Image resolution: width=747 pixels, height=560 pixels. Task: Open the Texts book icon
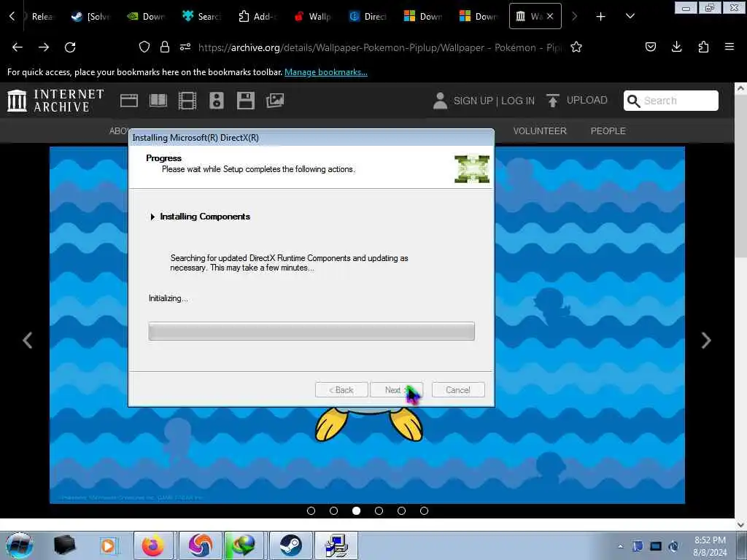158,101
